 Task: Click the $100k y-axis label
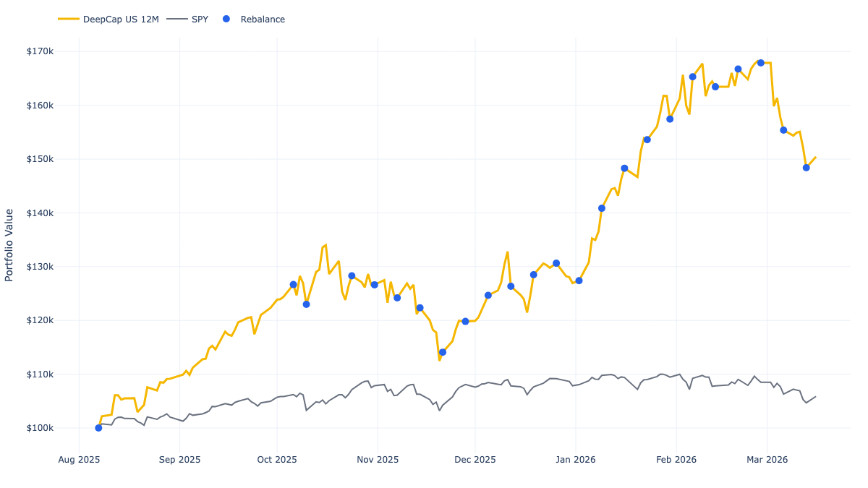pyautogui.click(x=39, y=428)
